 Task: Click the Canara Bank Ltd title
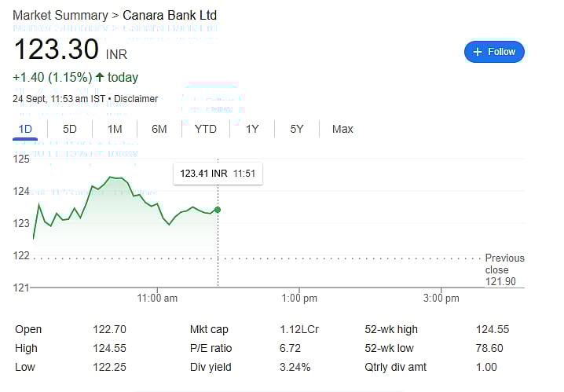click(x=170, y=16)
